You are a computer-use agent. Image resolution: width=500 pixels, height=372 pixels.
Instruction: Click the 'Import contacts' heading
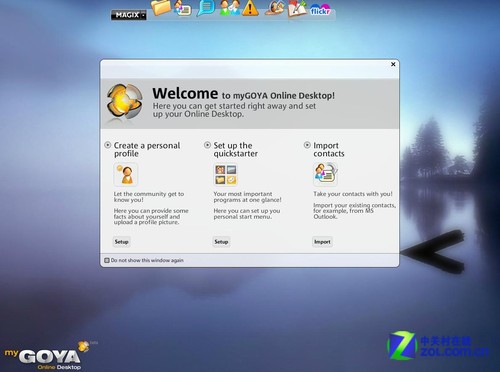pos(329,149)
